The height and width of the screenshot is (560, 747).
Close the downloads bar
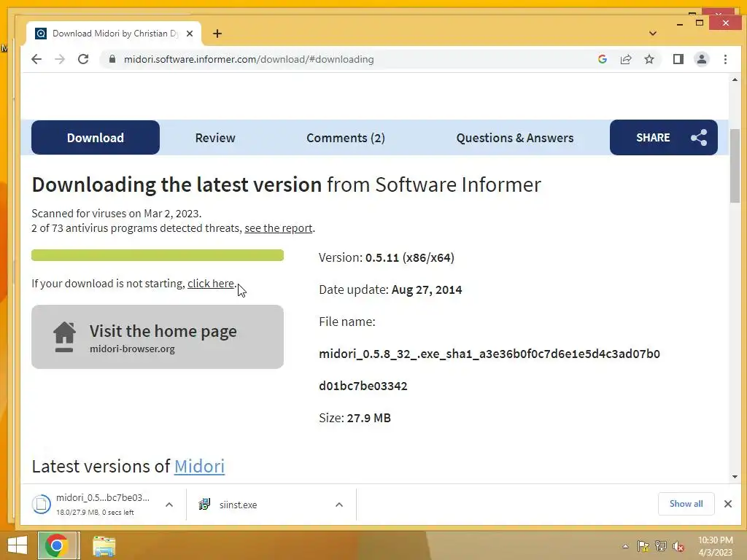point(727,504)
